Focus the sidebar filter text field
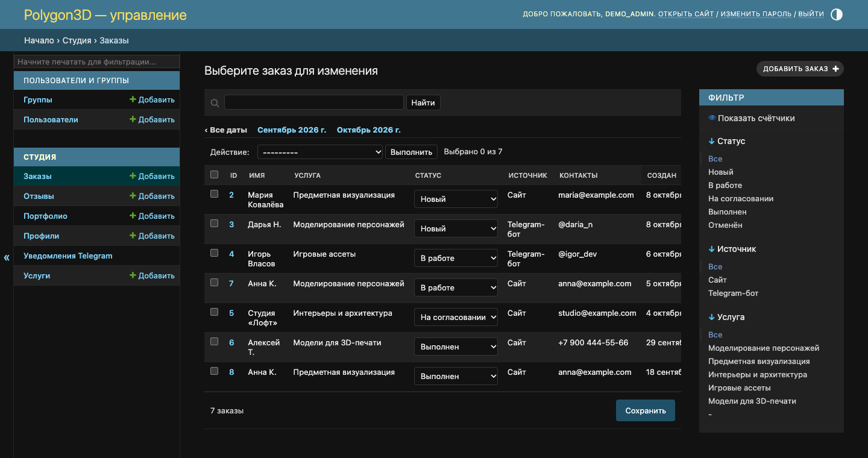Screen dimensions: 868x458 pos(96,61)
